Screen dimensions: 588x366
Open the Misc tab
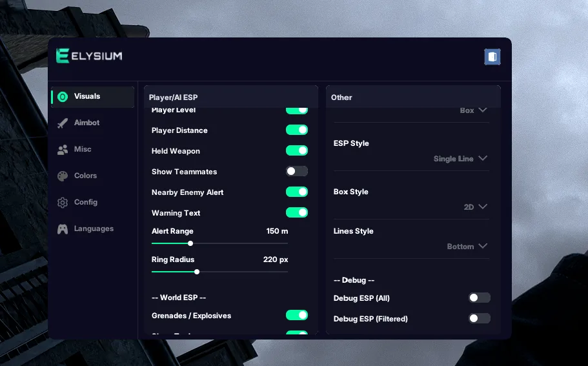pyautogui.click(x=93, y=150)
